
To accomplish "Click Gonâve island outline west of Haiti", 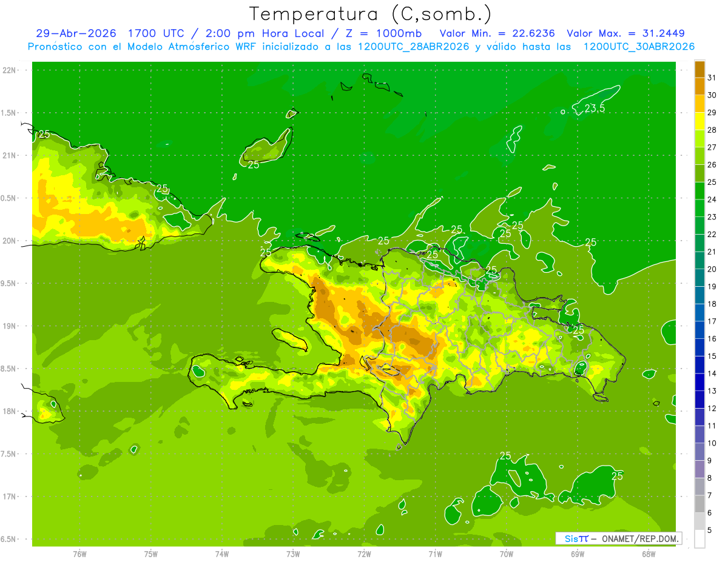I will (x=291, y=339).
